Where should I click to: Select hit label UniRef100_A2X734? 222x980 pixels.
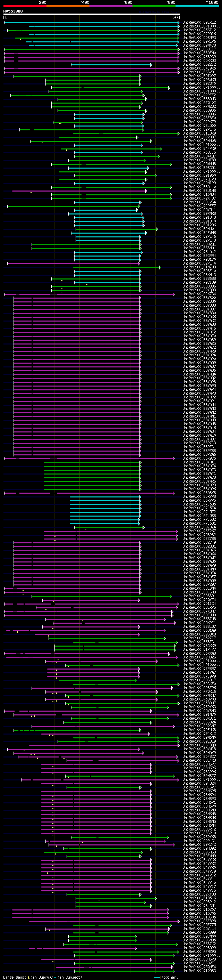tap(199, 294)
